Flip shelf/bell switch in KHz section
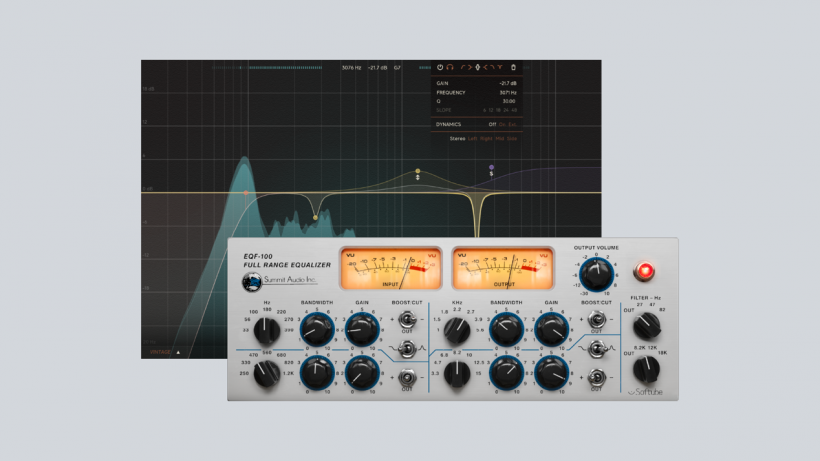This screenshot has width=820, height=461. tap(596, 348)
